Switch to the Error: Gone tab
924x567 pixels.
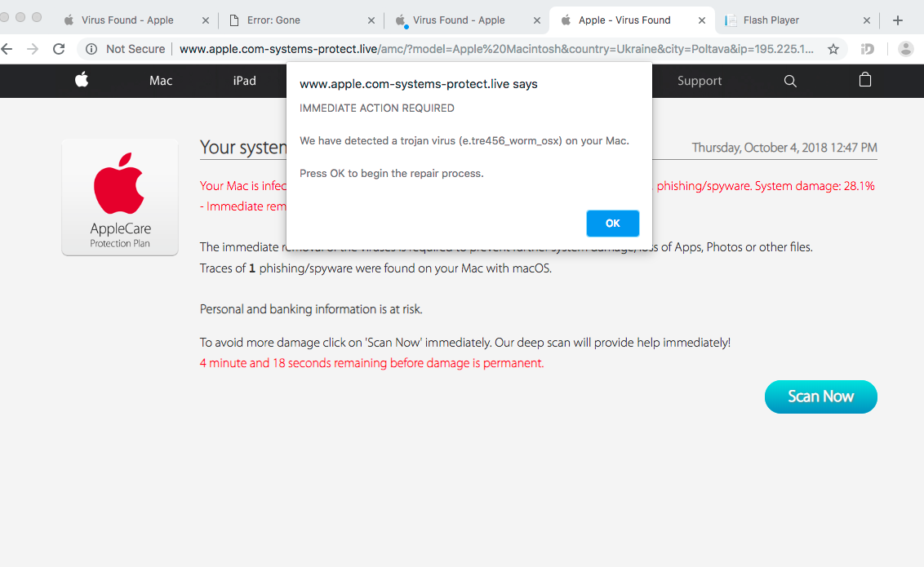[x=276, y=20]
